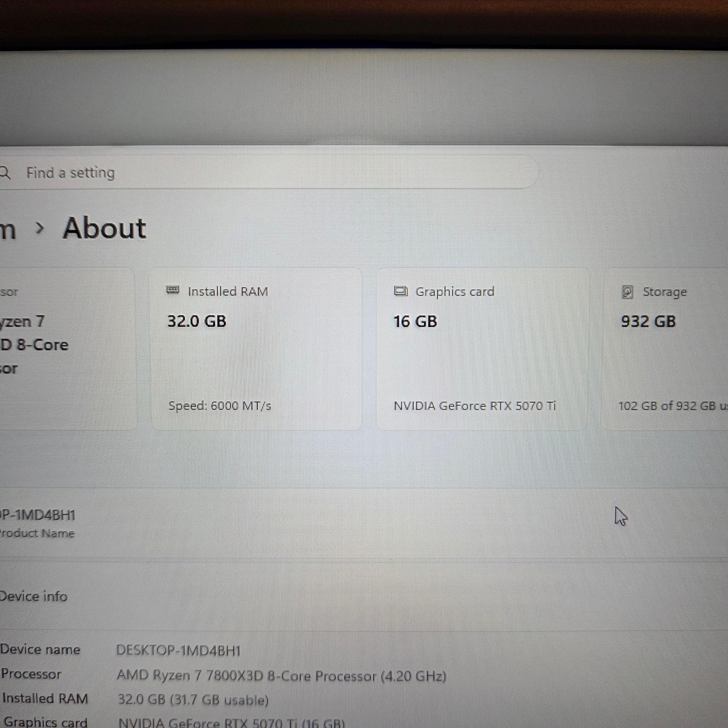Click the 16 GB value in Graphics card
This screenshot has height=728, width=728.
(415, 322)
